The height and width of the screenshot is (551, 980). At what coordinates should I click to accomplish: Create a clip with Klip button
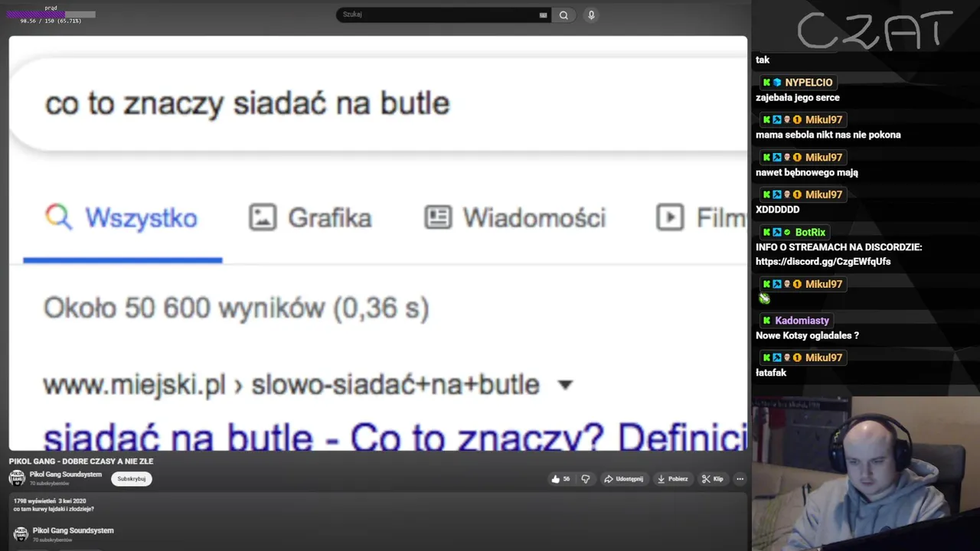(x=712, y=479)
